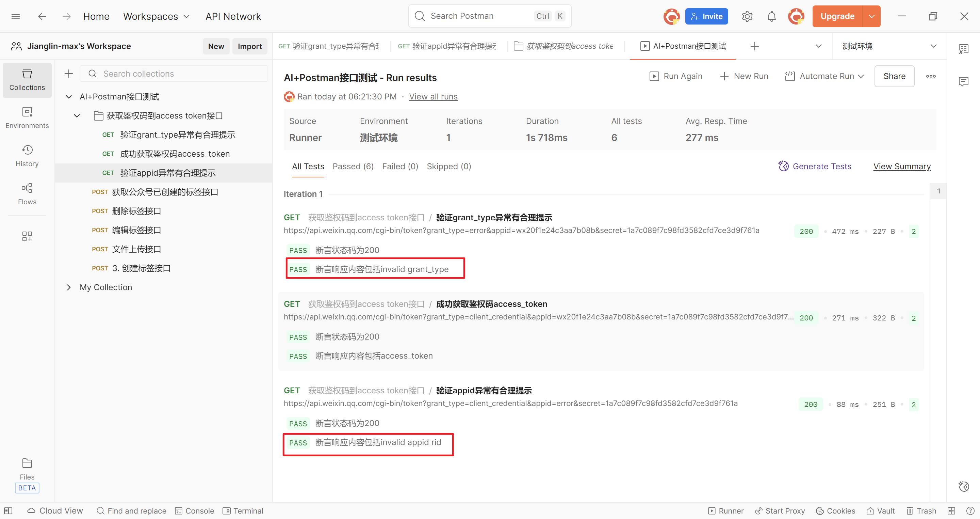Screen dimensions: 980x519
Task: Open Trash in status bar
Action: [921, 510]
